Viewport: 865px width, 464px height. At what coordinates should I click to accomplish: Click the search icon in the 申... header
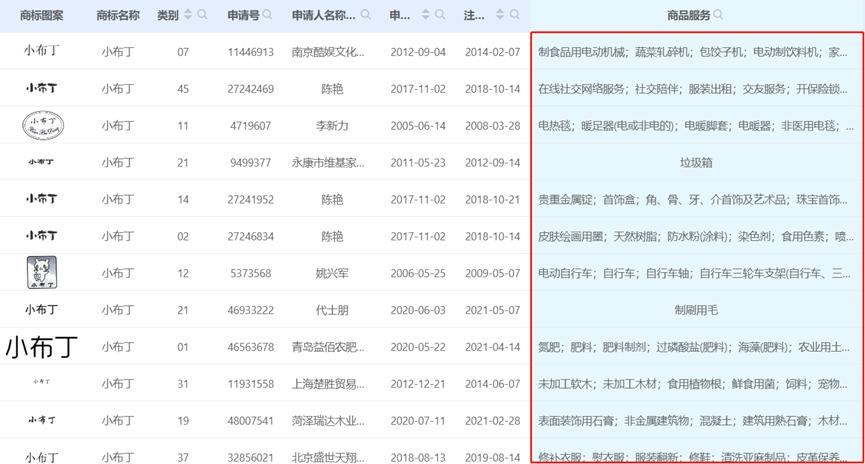[x=440, y=15]
